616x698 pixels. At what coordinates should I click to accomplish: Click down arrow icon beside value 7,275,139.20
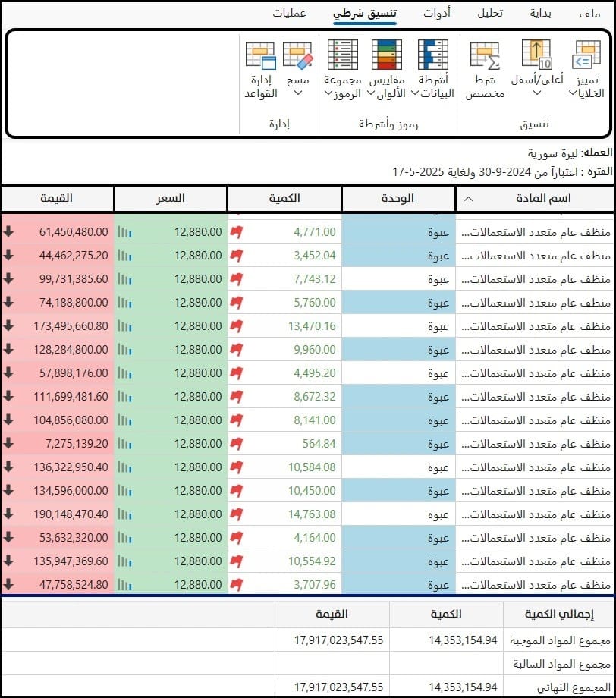tap(8, 443)
